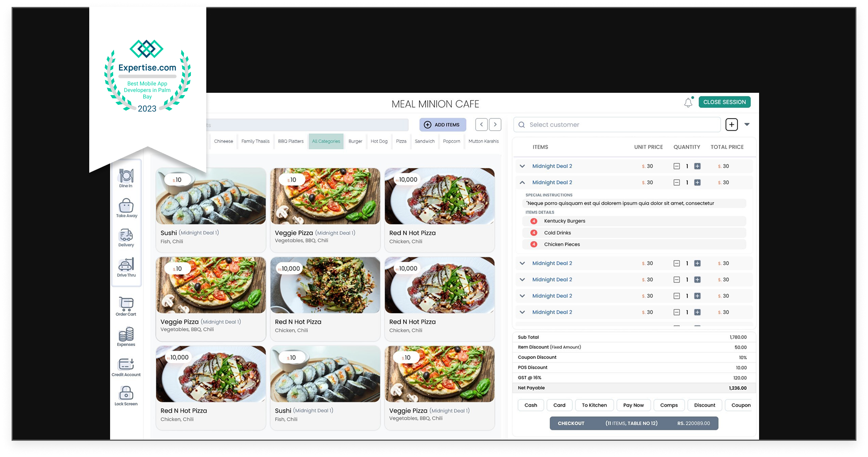Click the red badge beside Kentucky Burgers
Image resolution: width=868 pixels, height=457 pixels.
[x=534, y=221]
